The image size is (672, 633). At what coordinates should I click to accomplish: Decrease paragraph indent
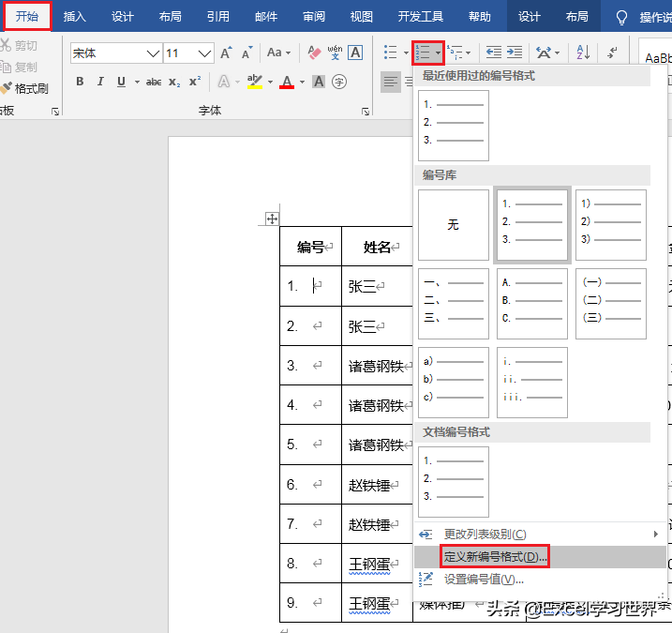click(x=493, y=53)
